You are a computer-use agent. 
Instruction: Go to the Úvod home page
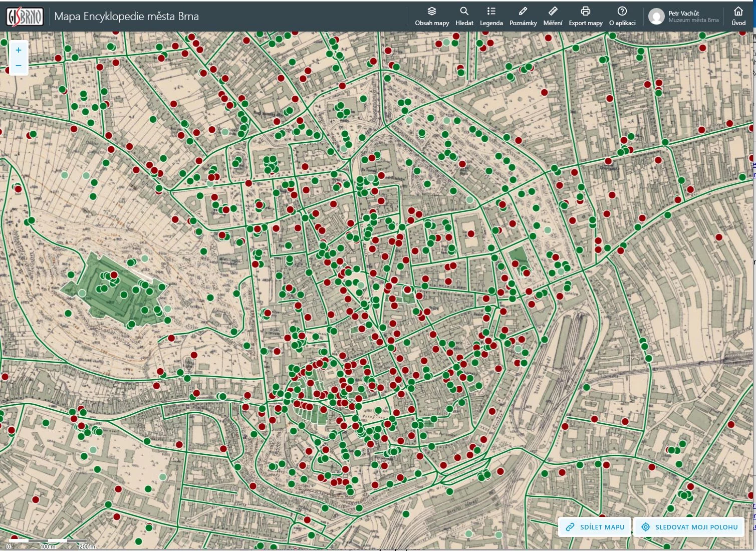click(738, 16)
